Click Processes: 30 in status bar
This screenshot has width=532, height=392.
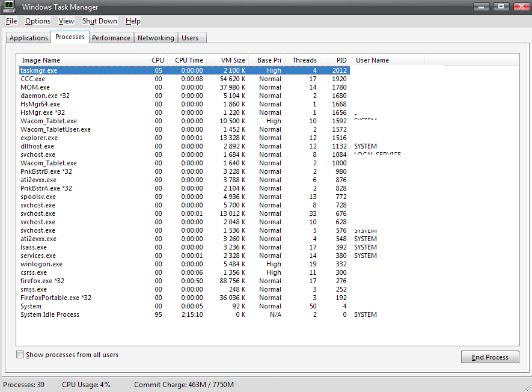[24, 385]
